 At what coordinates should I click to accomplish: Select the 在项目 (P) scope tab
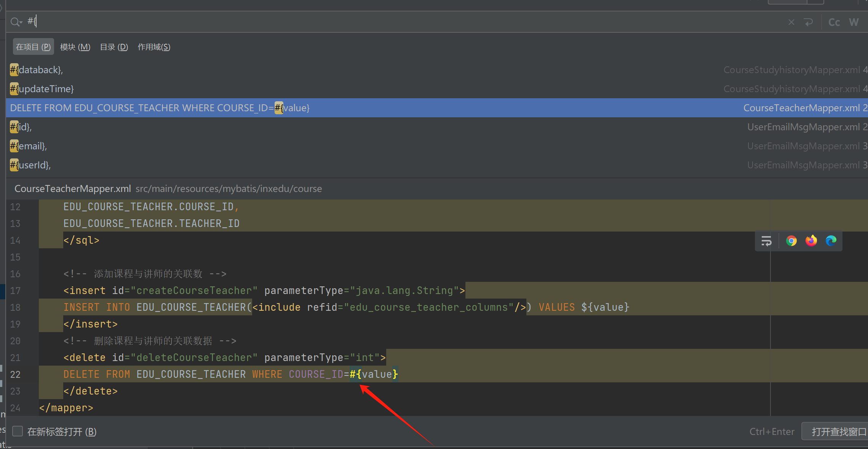pos(33,47)
